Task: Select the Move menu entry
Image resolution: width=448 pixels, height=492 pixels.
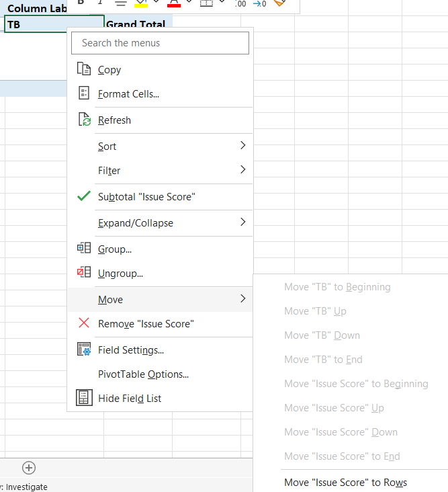Action: pyautogui.click(x=161, y=299)
